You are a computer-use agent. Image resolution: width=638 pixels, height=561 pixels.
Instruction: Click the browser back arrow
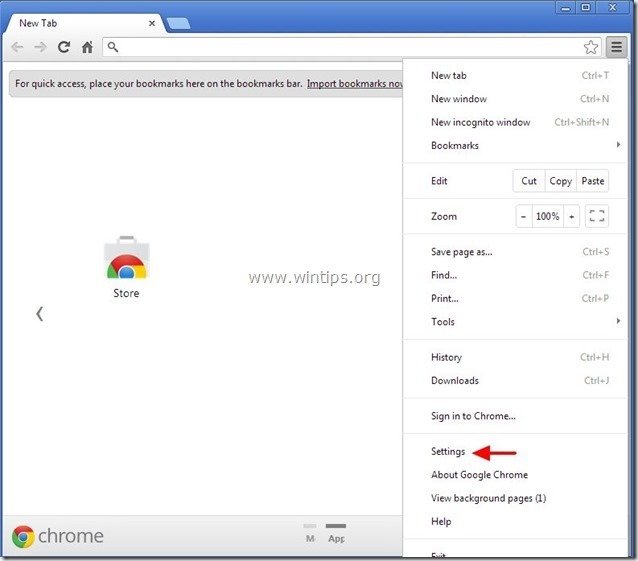(x=17, y=48)
